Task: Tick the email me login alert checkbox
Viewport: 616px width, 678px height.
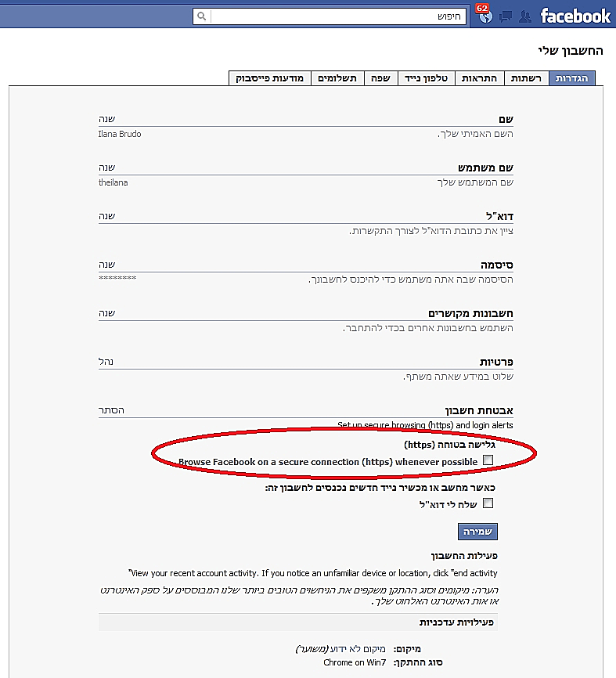Action: 488,504
